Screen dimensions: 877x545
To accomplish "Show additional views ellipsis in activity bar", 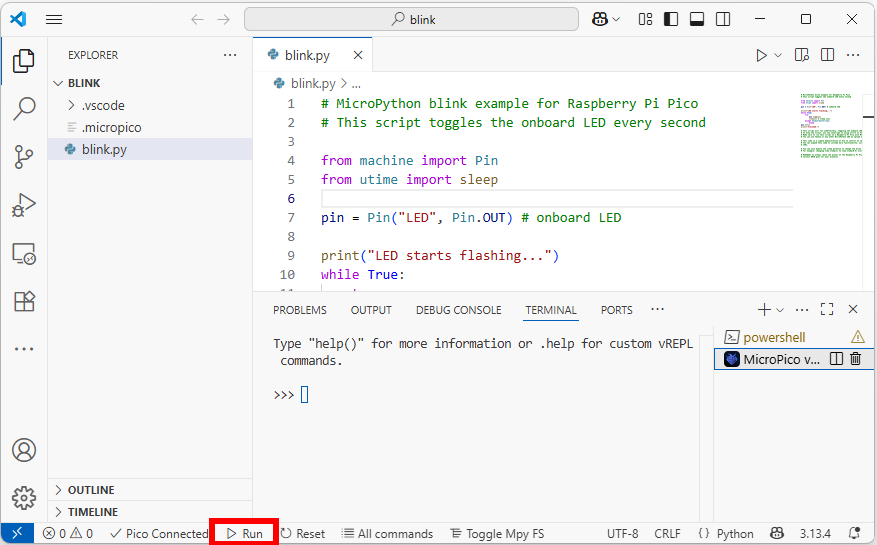I will coord(23,349).
